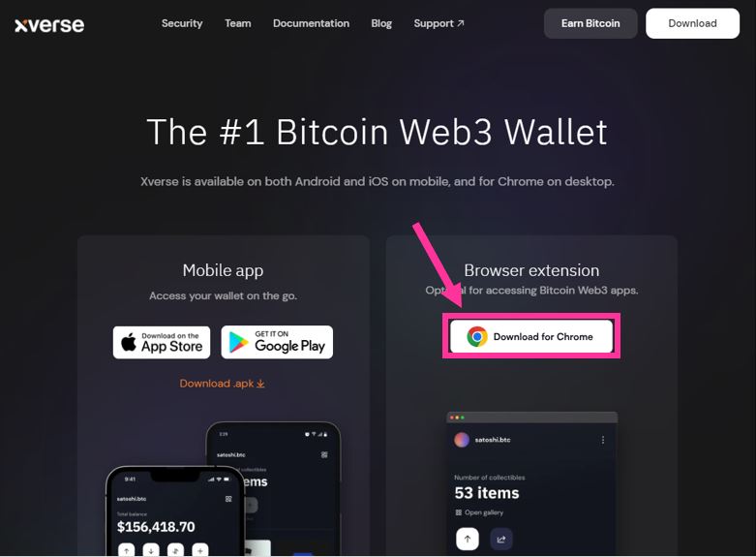Click the plus icon on front phone mockup
756x557 pixels.
[x=200, y=550]
